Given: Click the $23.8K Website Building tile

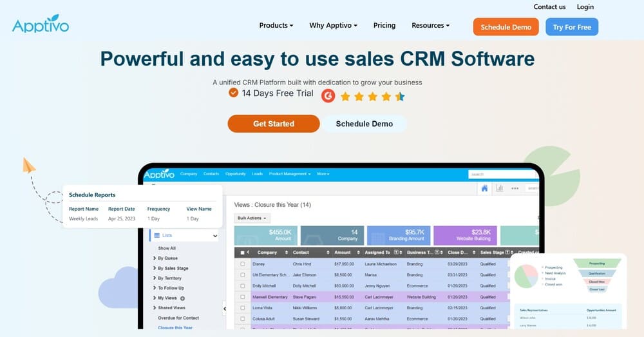Looking at the screenshot, I should point(466,235).
